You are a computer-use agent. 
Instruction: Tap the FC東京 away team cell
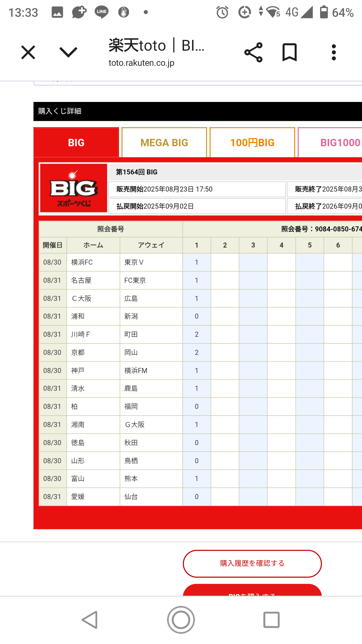(x=151, y=280)
